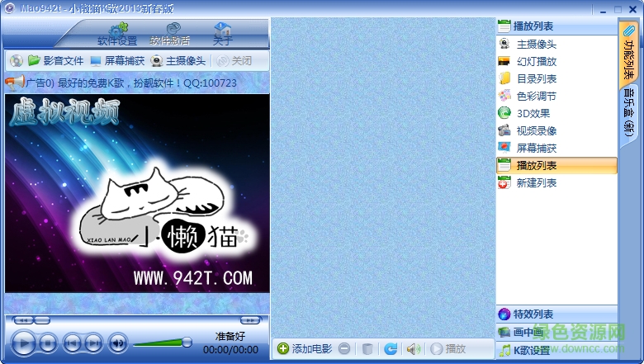Image resolution: width=644 pixels, height=364 pixels.
Task: Expand the K歌设置 karaoke settings section
Action: [557, 350]
